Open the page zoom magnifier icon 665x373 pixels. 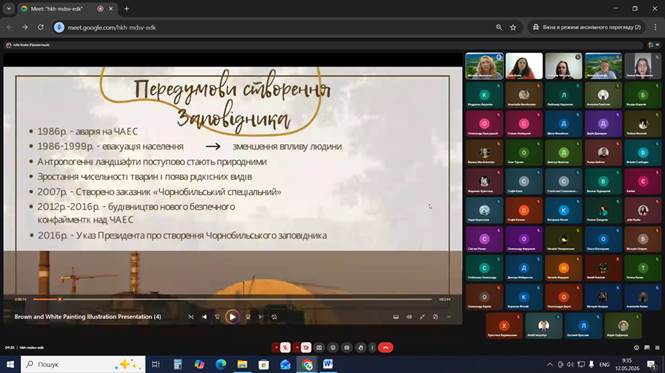pyautogui.click(x=499, y=27)
